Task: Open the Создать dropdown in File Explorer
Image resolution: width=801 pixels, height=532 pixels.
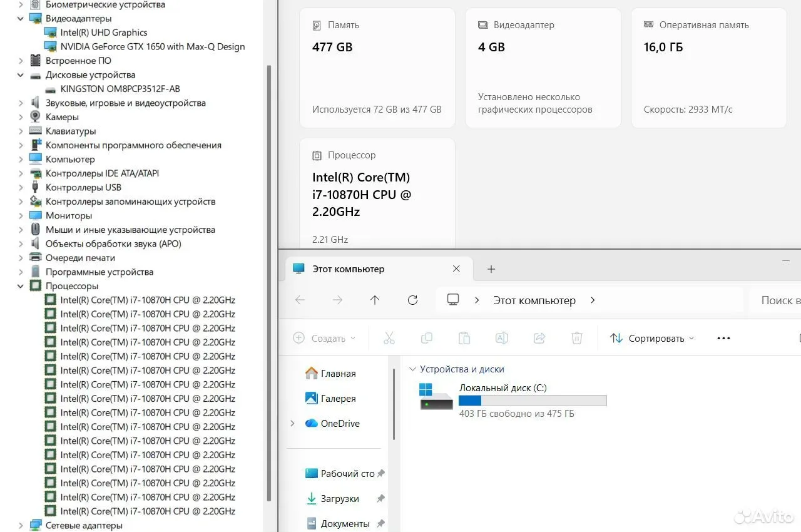Action: coord(324,338)
